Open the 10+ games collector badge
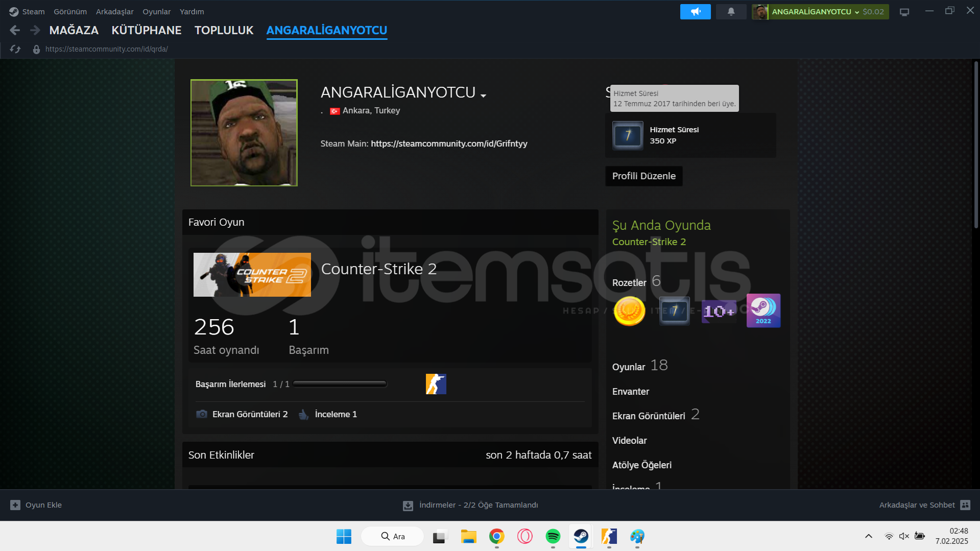The width and height of the screenshot is (980, 551). (719, 311)
